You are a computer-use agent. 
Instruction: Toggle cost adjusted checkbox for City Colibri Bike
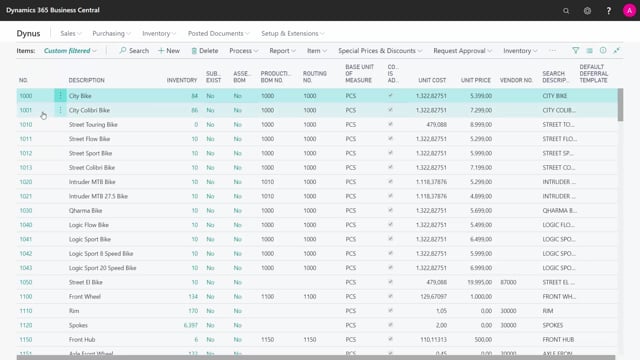(x=391, y=110)
